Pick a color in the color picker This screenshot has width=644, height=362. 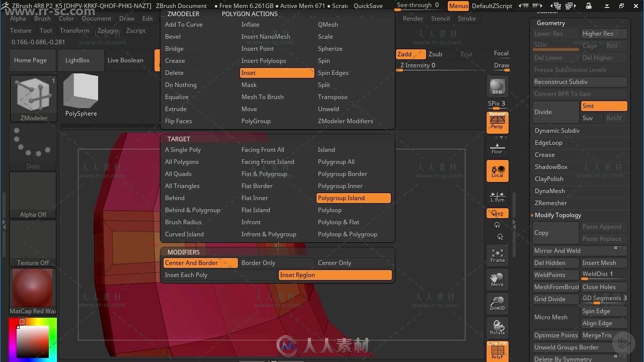click(x=33, y=339)
